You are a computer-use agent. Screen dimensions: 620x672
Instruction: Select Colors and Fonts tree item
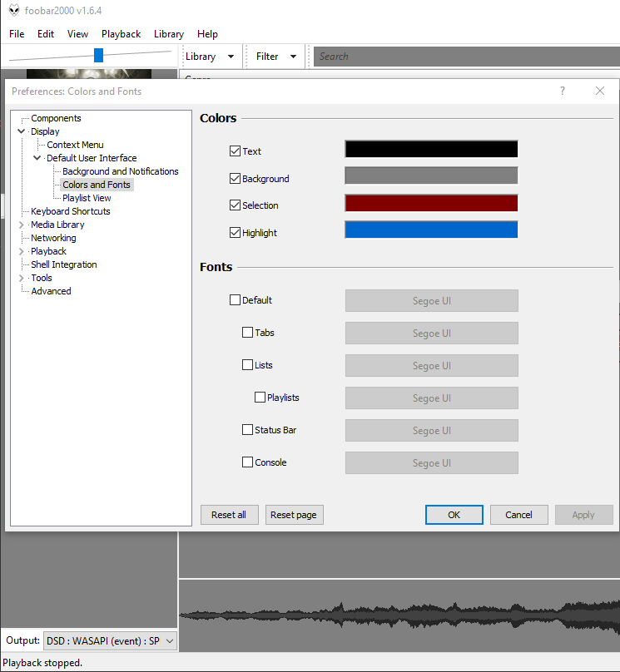tap(97, 185)
